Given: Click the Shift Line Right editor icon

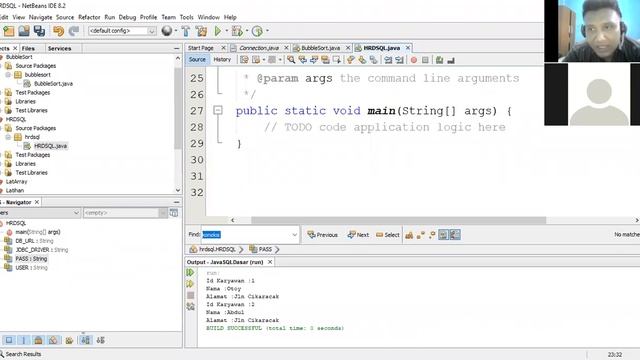Looking at the screenshot, I should coord(400,60).
